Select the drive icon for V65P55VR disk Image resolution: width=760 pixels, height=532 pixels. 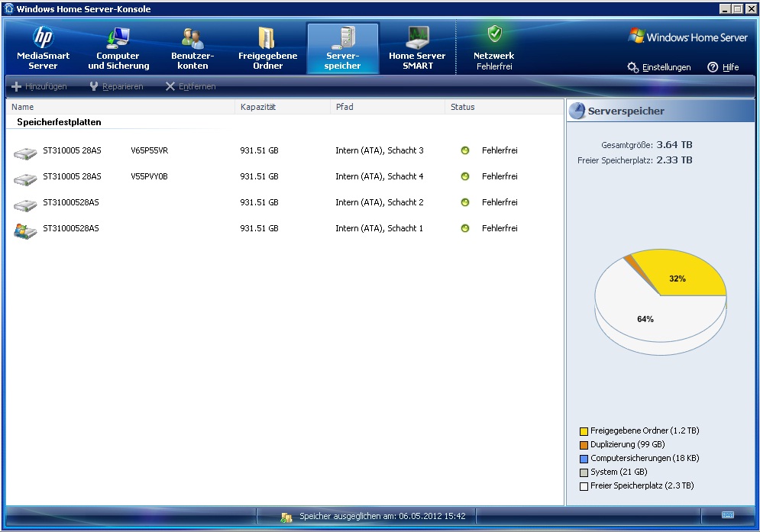pyautogui.click(x=25, y=153)
